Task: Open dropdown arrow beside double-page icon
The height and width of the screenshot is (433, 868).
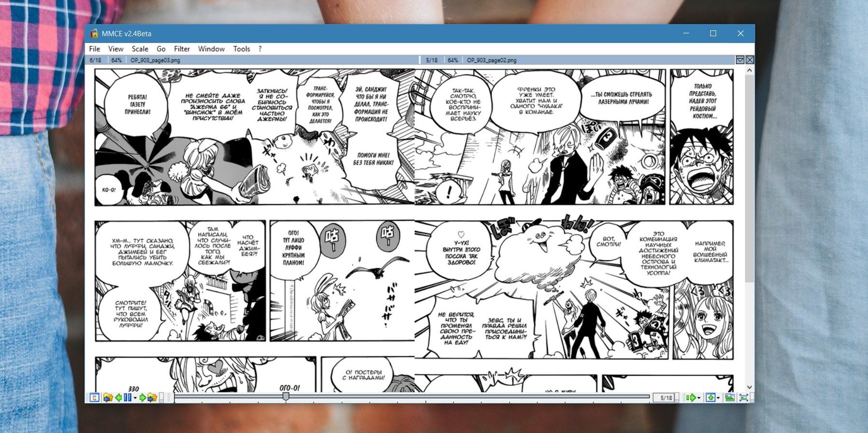Action: coord(135,398)
